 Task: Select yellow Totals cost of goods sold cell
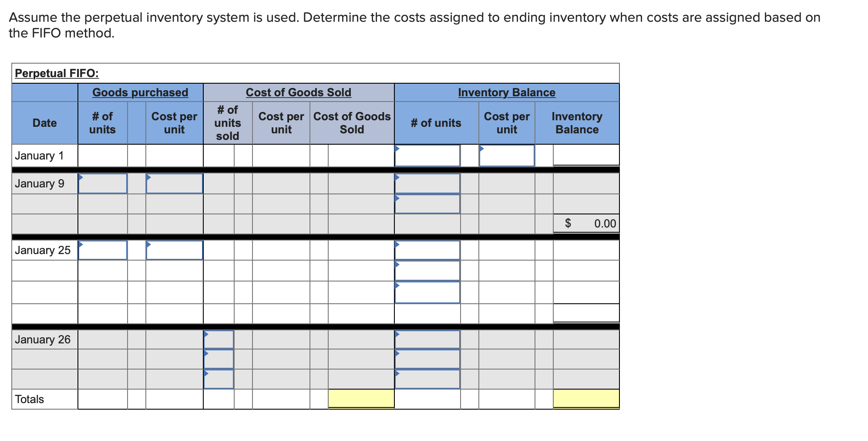pyautogui.click(x=361, y=398)
